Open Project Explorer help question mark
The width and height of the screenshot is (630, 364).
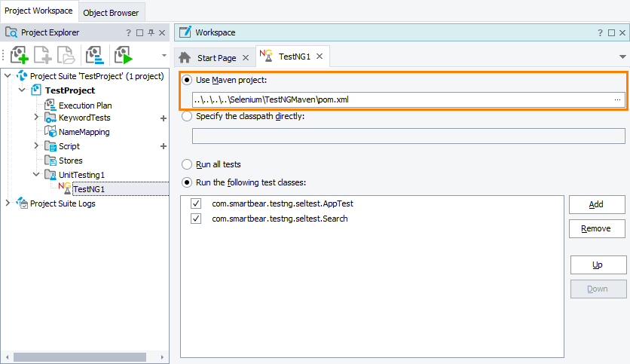[x=129, y=33]
